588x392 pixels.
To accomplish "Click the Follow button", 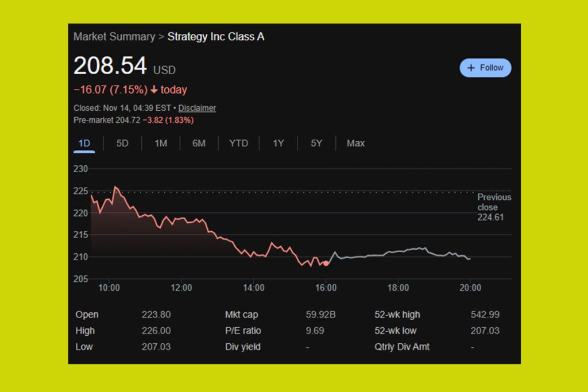I will tap(485, 68).
